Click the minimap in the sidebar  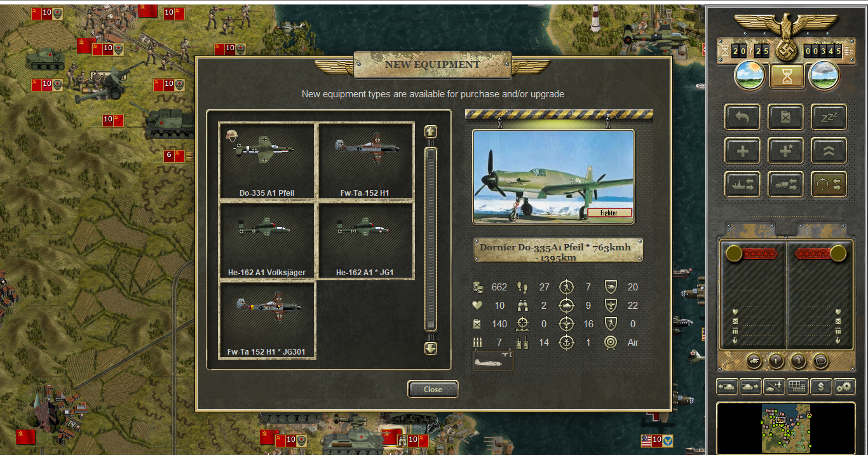coord(785,428)
